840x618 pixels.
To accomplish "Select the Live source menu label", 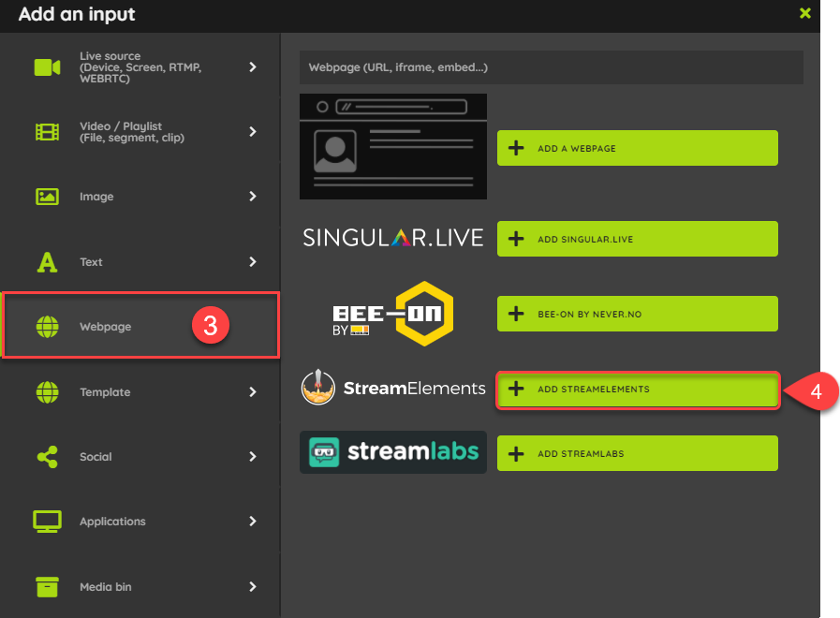I will [x=140, y=67].
